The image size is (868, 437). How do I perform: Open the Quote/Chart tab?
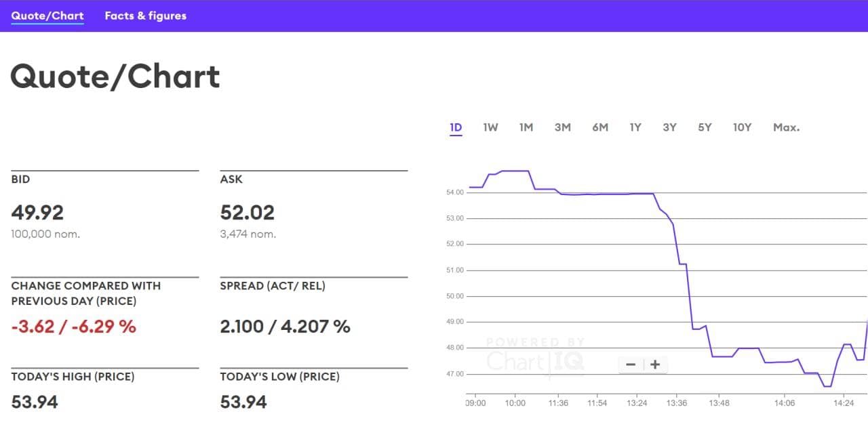pyautogui.click(x=47, y=16)
